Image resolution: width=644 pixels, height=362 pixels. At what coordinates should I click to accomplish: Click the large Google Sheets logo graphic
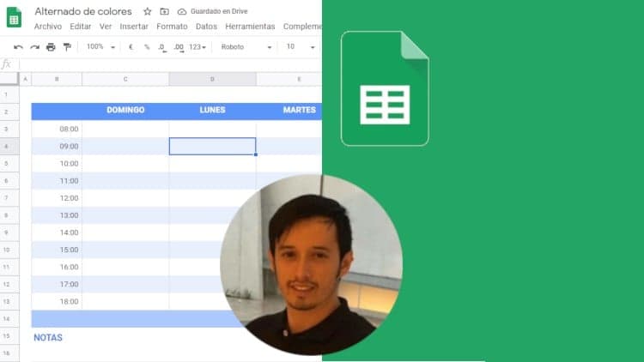click(x=385, y=88)
